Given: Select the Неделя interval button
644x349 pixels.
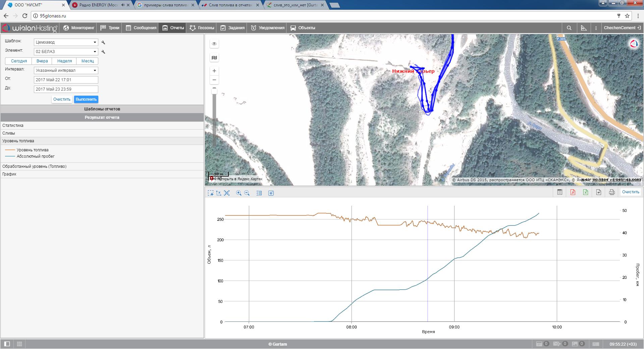Looking at the screenshot, I should [x=64, y=61].
